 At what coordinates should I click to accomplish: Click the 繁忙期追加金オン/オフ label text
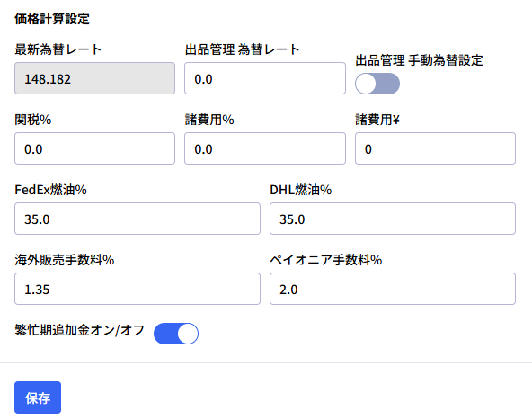80,330
